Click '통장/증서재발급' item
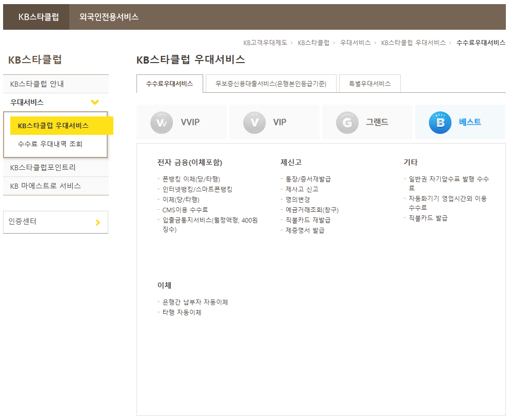This screenshot has height=420, width=511. (308, 179)
